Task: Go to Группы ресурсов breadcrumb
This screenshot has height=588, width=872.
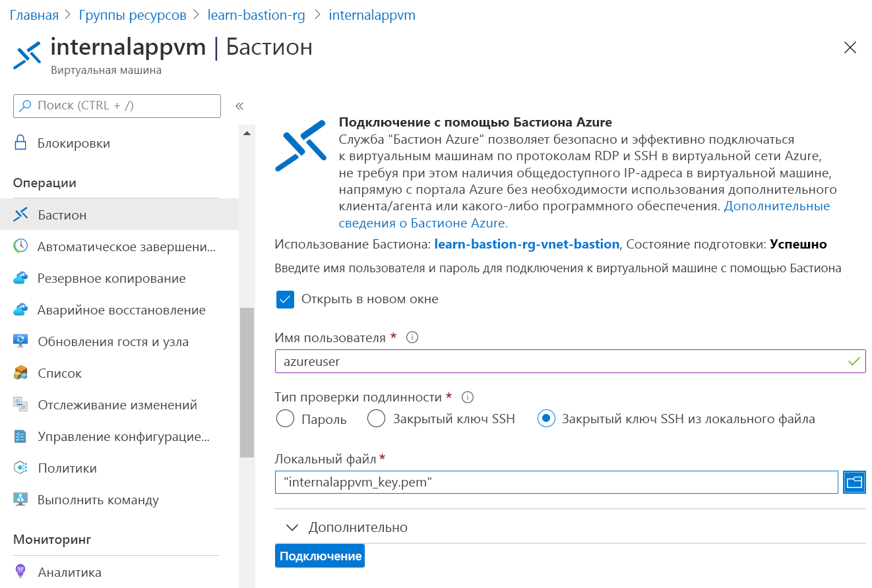Action: point(133,15)
